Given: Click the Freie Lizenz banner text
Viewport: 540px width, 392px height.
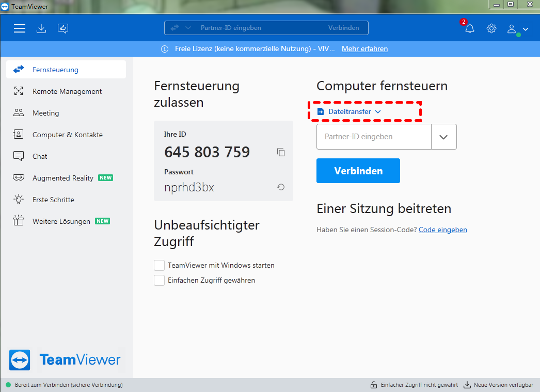Looking at the screenshot, I should [255, 49].
